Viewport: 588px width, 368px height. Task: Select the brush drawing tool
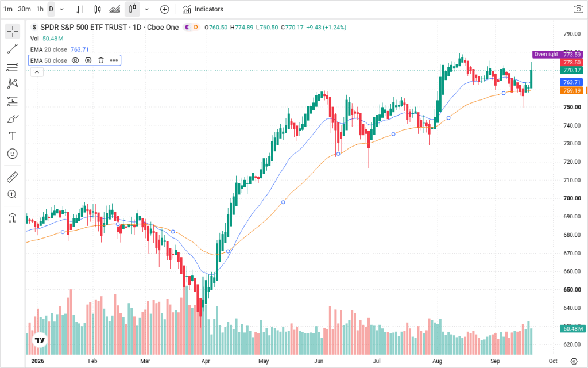pyautogui.click(x=13, y=119)
